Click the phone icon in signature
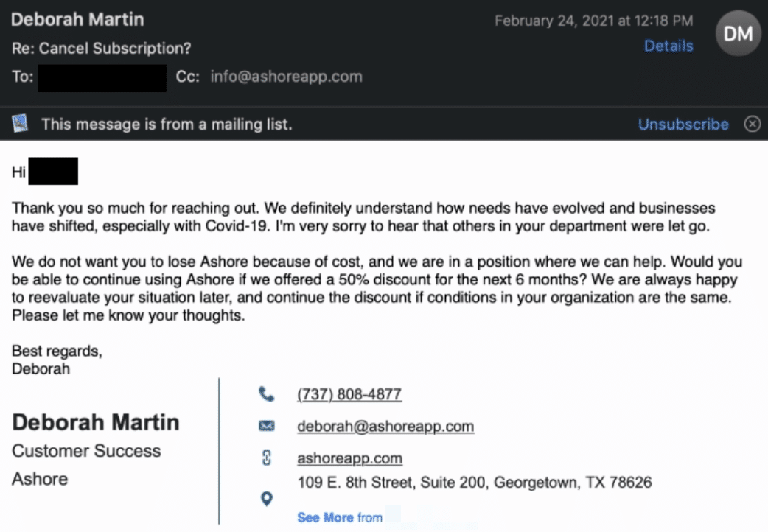 pos(267,394)
